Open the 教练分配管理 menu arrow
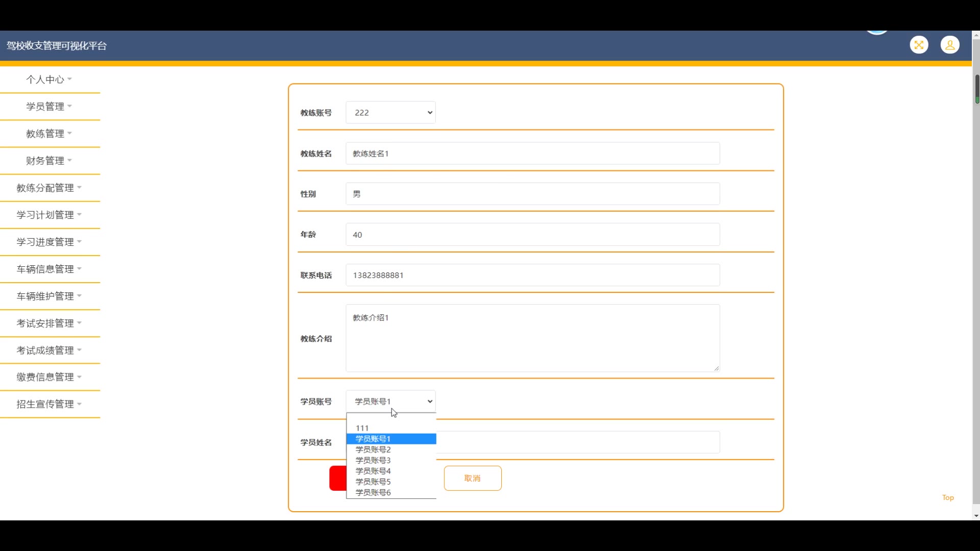The width and height of the screenshot is (980, 551). coord(79,188)
